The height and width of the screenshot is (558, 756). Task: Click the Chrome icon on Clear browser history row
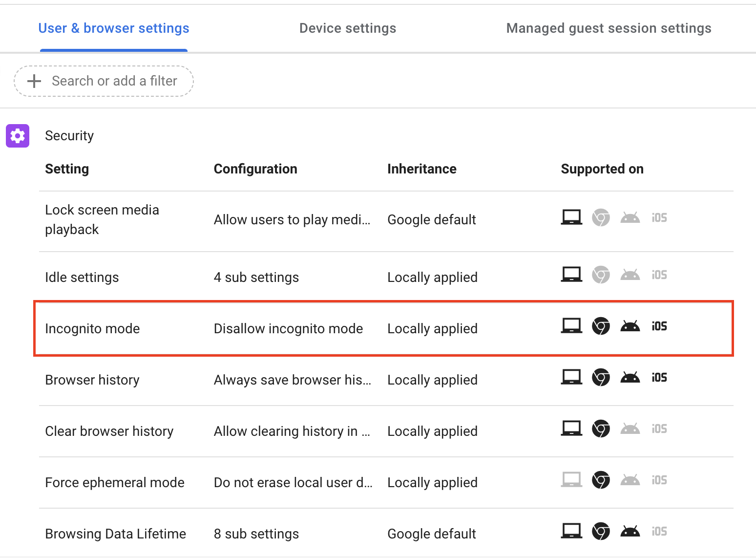601,428
